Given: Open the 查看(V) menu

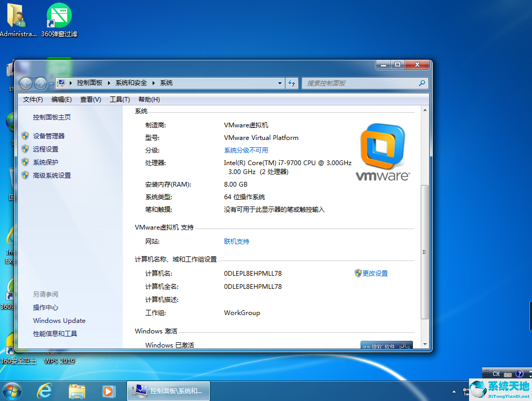Looking at the screenshot, I should [91, 99].
